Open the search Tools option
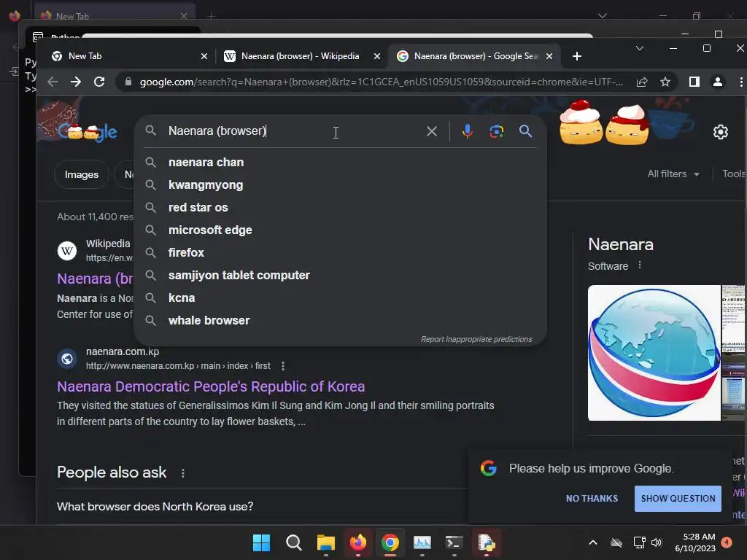The width and height of the screenshot is (747, 560). pyautogui.click(x=734, y=174)
